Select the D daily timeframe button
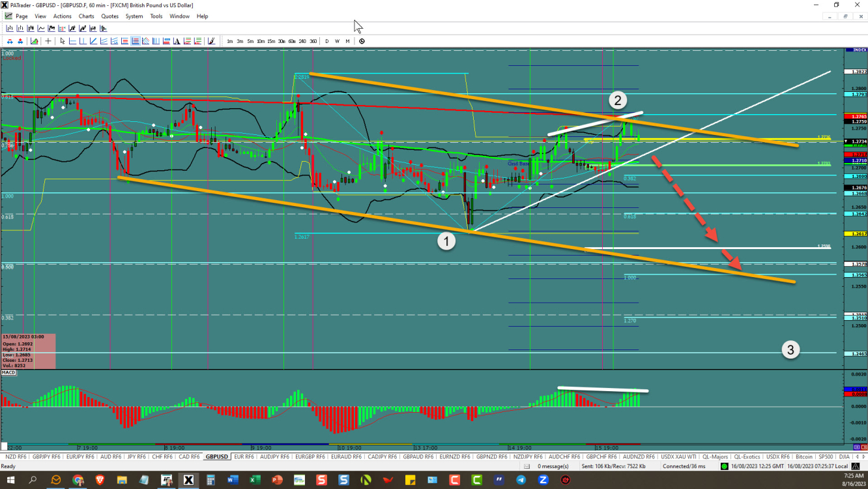This screenshot has height=489, width=868. 327,41
